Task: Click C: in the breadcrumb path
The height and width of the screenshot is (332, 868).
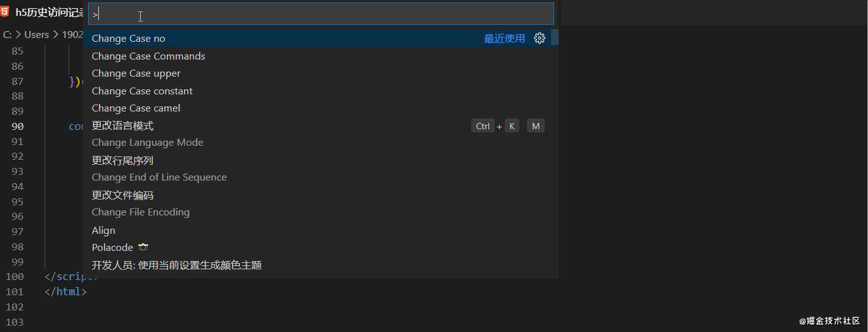Action: pos(8,34)
